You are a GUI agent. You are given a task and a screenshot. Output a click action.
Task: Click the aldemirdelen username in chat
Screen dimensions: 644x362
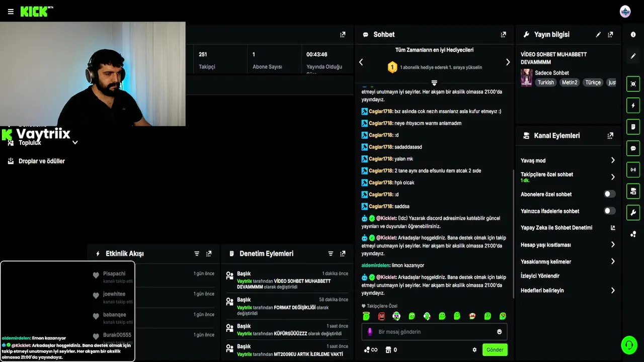pyautogui.click(x=376, y=265)
